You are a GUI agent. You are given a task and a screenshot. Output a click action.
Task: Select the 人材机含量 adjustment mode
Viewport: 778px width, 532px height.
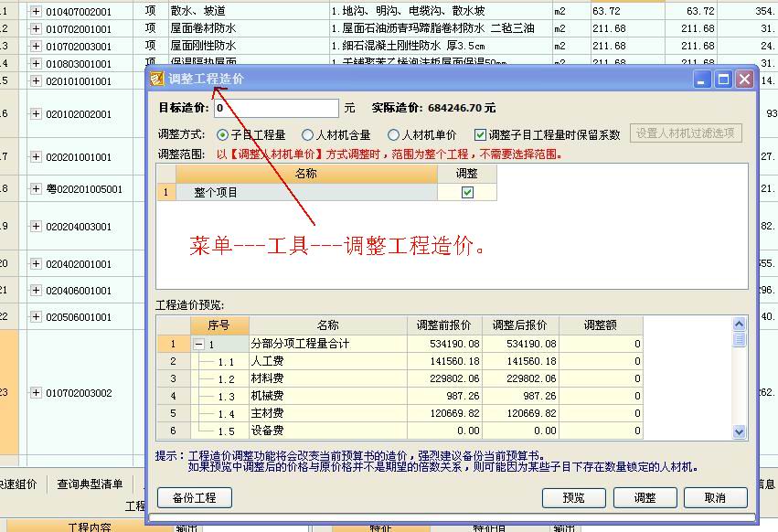click(307, 135)
